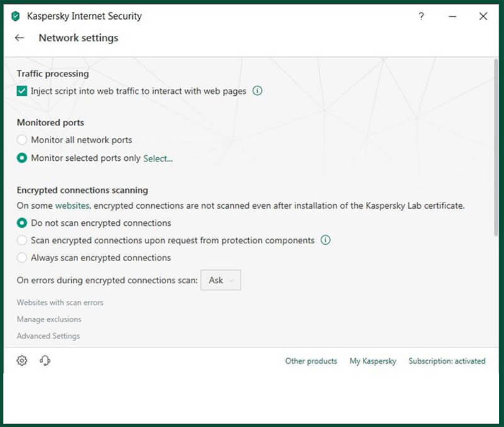Open Other products link
The height and width of the screenshot is (427, 504).
pyautogui.click(x=311, y=361)
